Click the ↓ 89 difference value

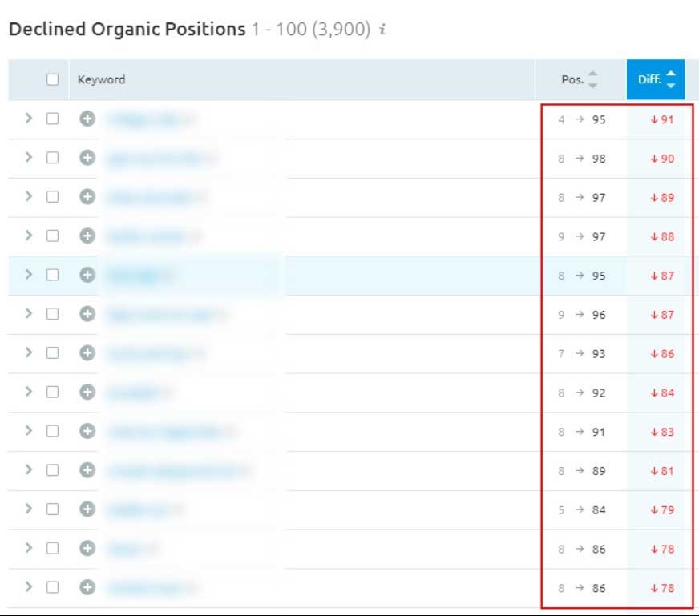click(x=662, y=198)
